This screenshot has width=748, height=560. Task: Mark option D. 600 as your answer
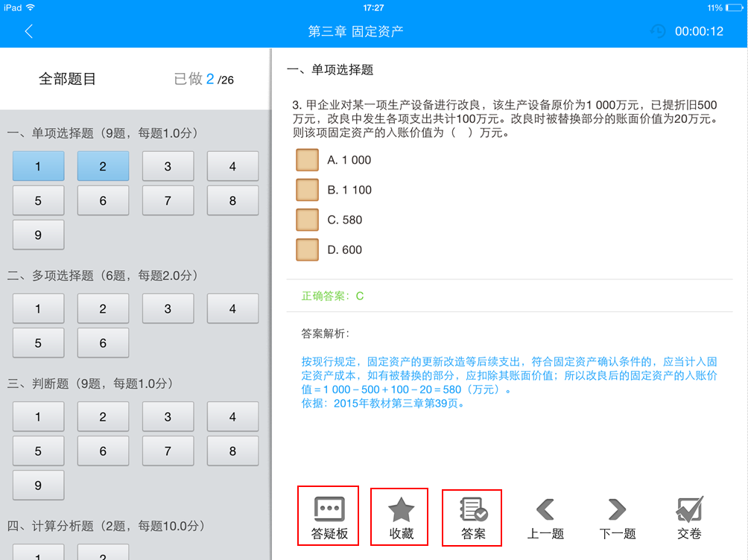(x=307, y=250)
